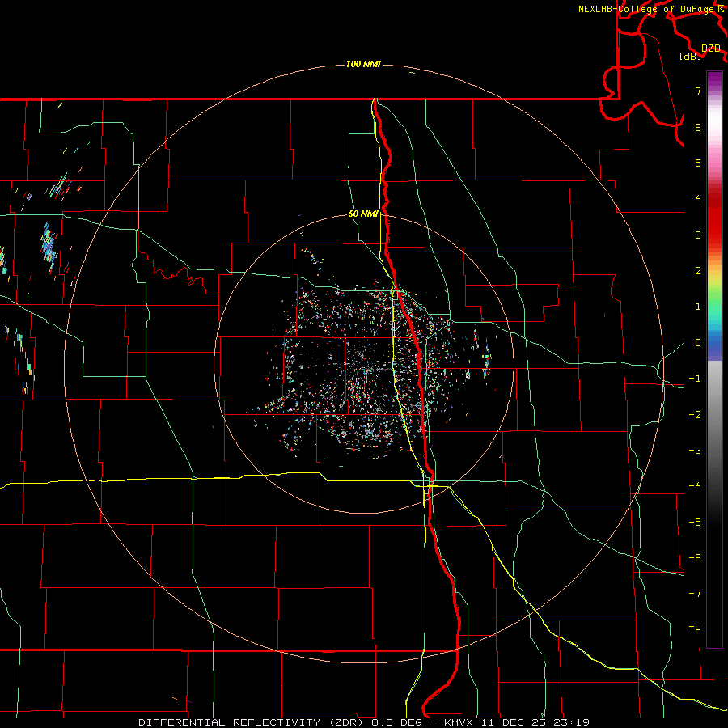The height and width of the screenshot is (728, 728).
Task: Click the [dB] unit label
Action: [691, 56]
